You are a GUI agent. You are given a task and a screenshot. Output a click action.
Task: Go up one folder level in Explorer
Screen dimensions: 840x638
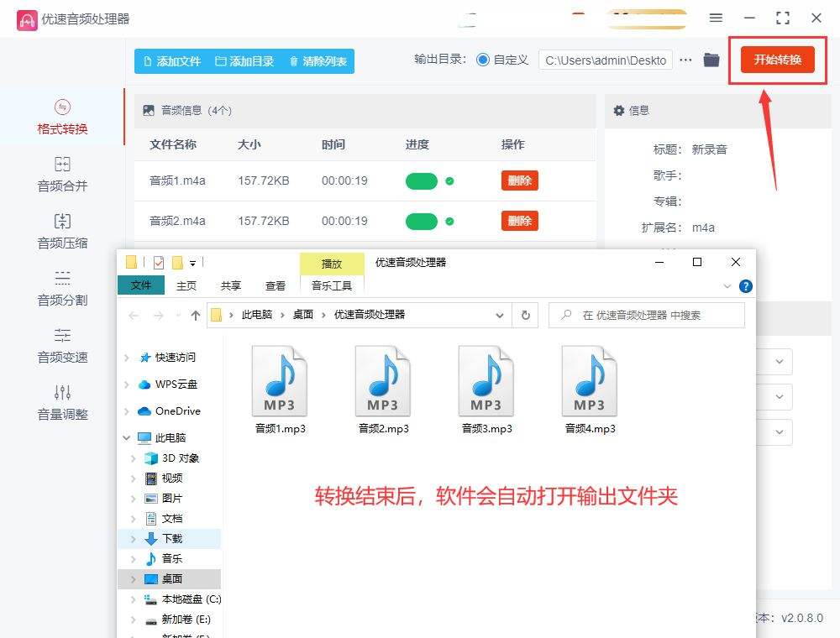(x=196, y=316)
